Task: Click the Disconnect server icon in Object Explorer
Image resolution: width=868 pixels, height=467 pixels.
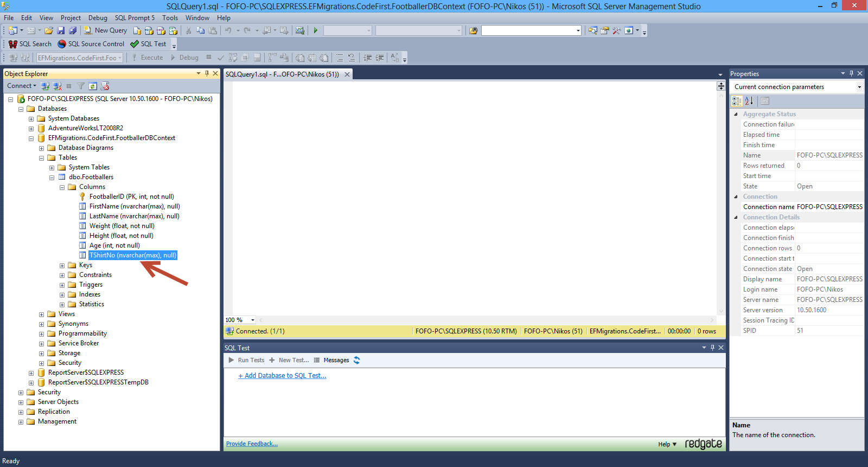Action: pos(58,86)
